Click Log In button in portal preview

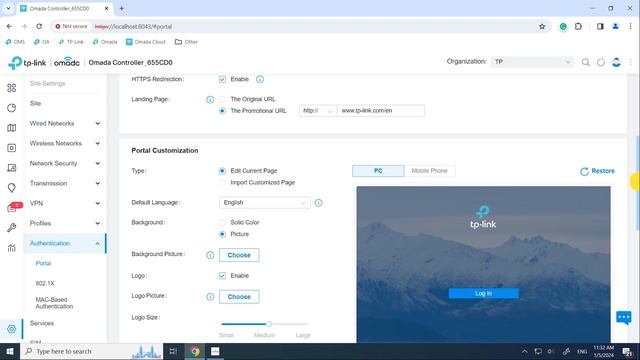[x=484, y=293]
